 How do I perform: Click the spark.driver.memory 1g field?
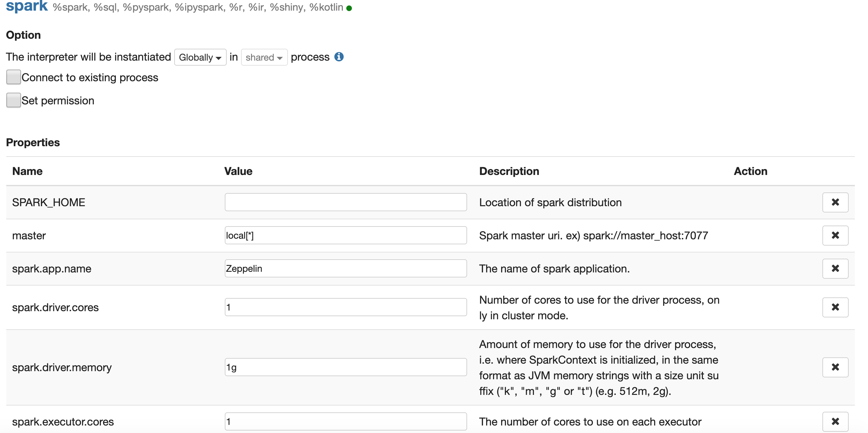tap(345, 367)
